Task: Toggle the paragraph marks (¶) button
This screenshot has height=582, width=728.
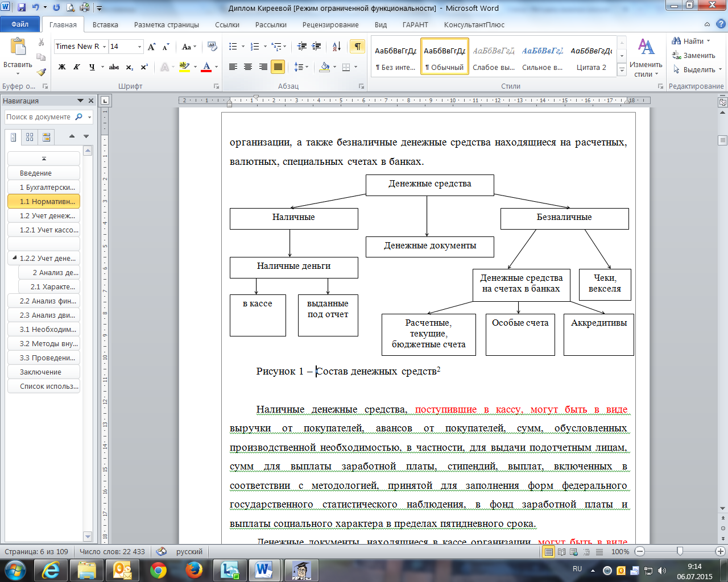Action: click(357, 47)
